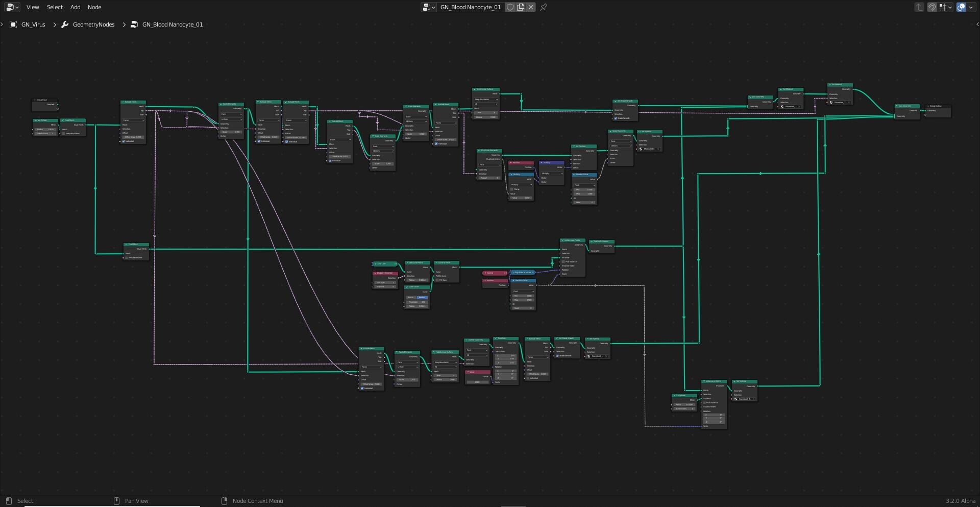Click the new-copy icon next to GN_Blood Nanocyte_01
Image resolution: width=980 pixels, height=507 pixels.
[x=521, y=7]
